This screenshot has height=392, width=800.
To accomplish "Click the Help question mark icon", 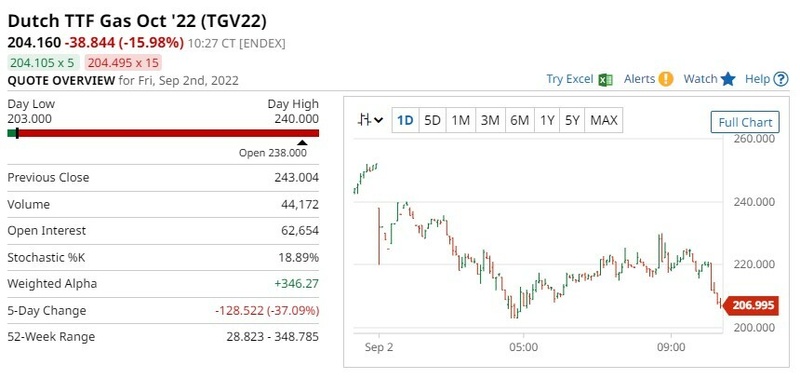I will pos(781,79).
